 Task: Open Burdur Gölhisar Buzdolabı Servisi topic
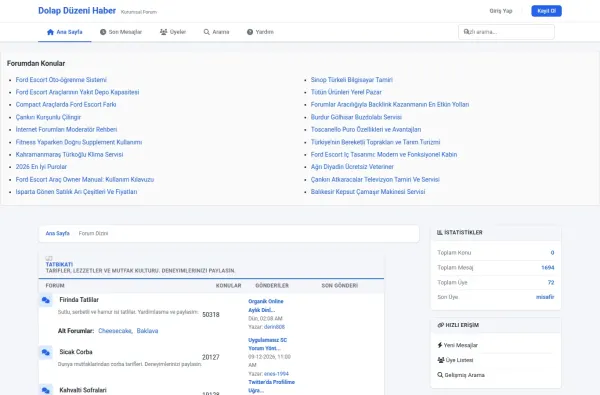(356, 117)
